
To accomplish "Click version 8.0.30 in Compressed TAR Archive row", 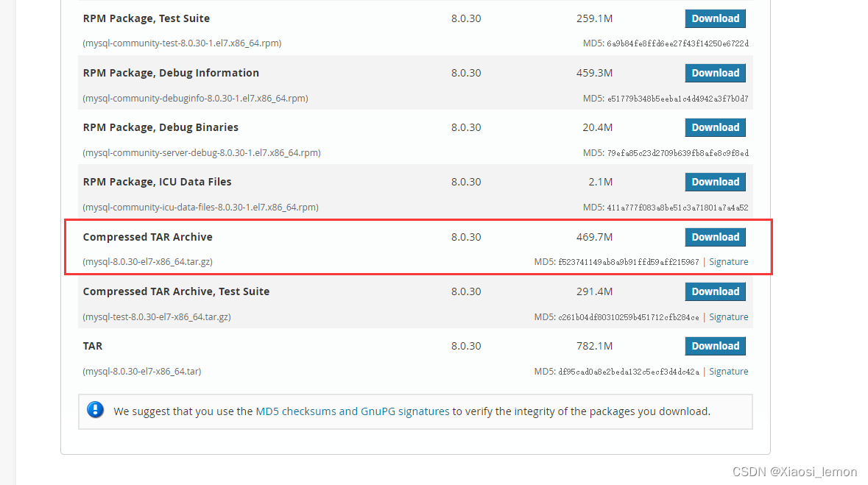I will (x=466, y=237).
